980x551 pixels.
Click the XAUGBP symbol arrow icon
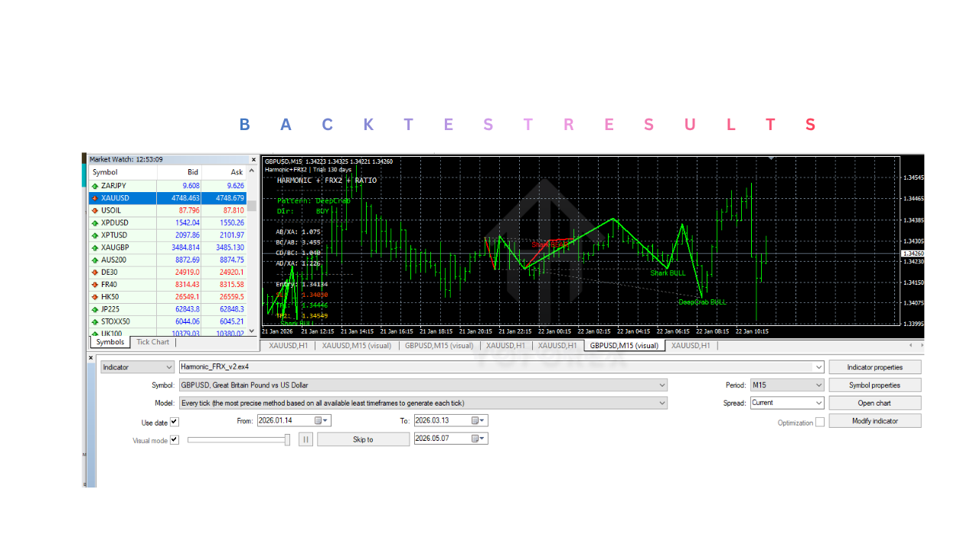tap(95, 247)
